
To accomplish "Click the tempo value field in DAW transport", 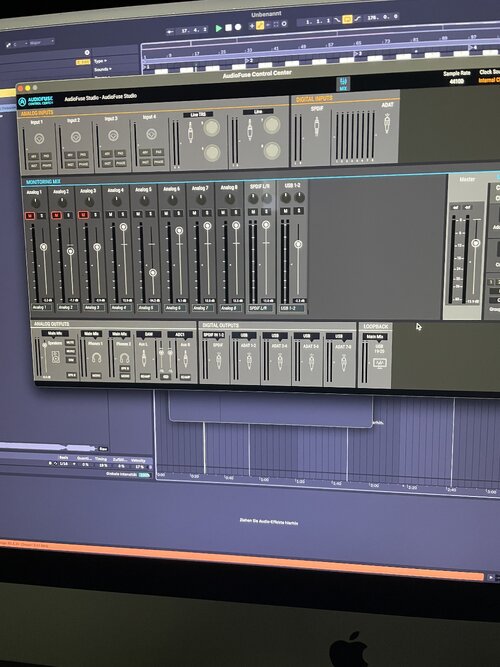I will point(382,17).
